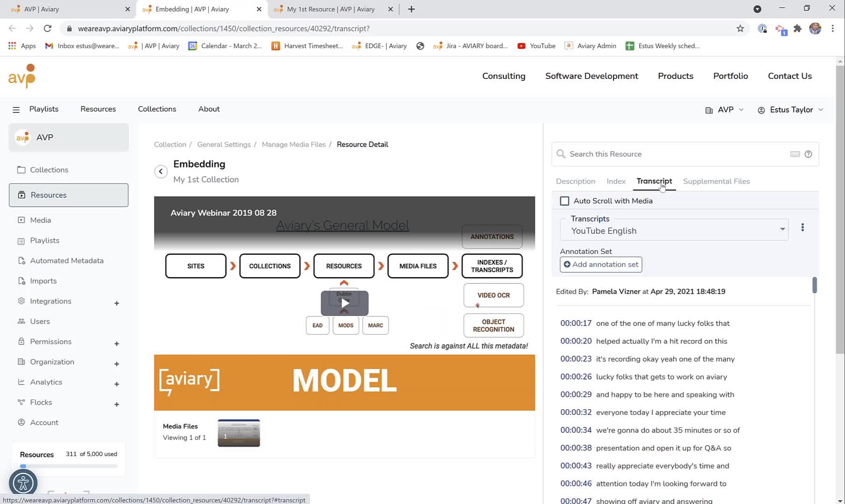The height and width of the screenshot is (504, 845).
Task: Open the transcript three-dot options menu
Action: tap(803, 227)
